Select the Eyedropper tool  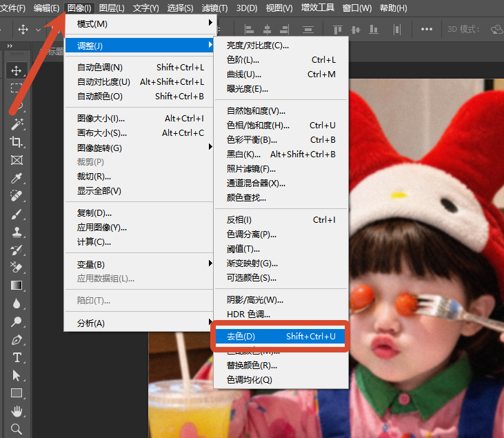point(17,178)
